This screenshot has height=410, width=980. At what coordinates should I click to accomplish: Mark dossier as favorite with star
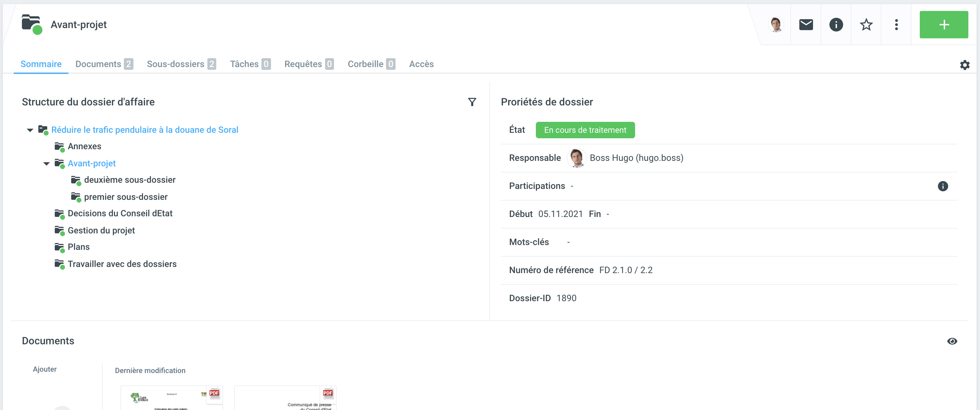coord(866,25)
